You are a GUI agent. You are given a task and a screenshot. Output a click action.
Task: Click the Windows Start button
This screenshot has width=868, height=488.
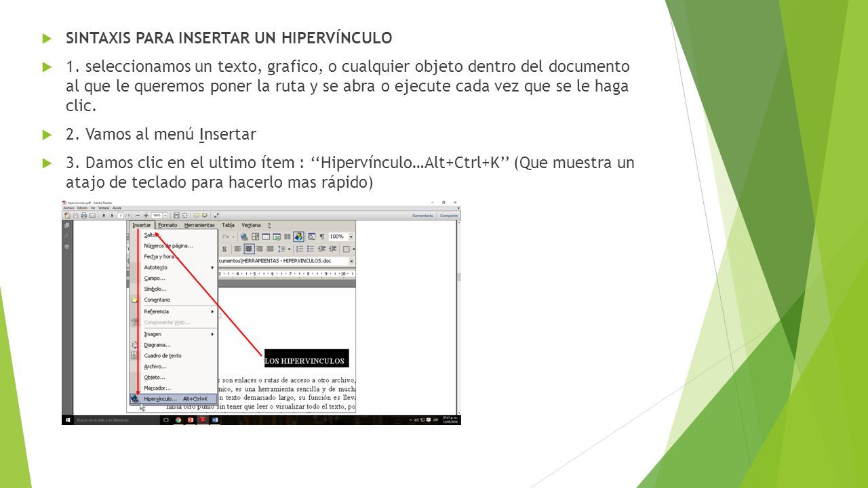[68, 420]
